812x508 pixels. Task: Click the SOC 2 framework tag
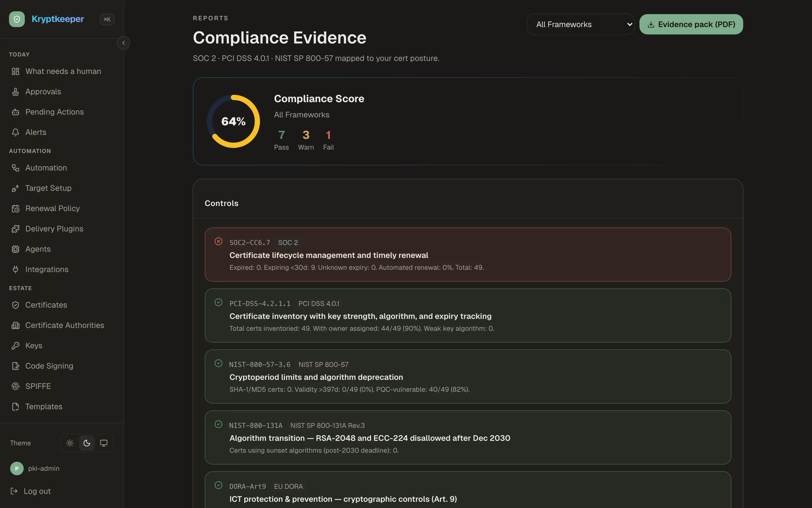tap(288, 243)
